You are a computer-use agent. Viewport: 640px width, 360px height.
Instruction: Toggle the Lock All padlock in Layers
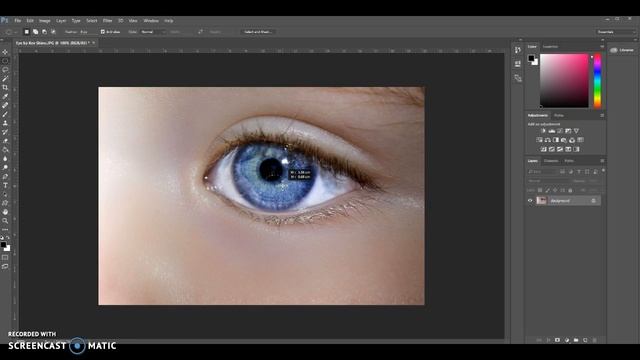570,190
